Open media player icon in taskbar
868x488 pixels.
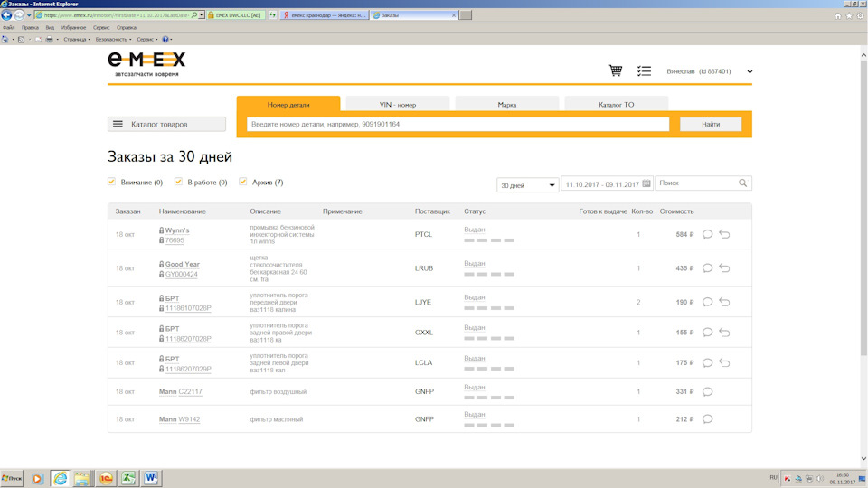[x=37, y=479]
